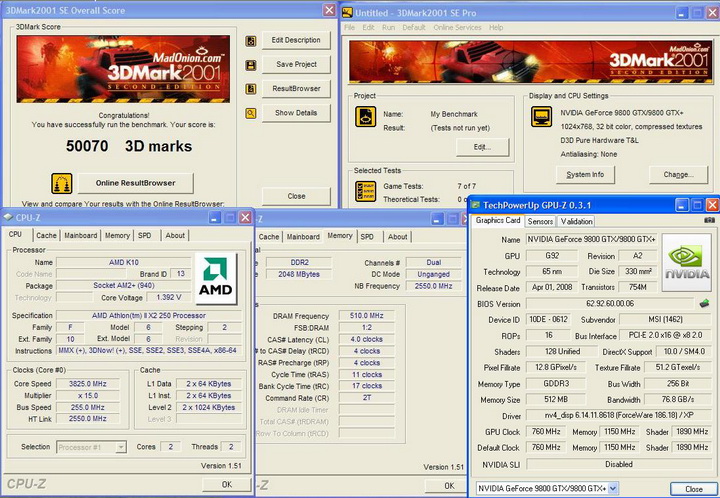Click the CPU-Z title bar icon
Viewport: 720px width, 498px height.
(8, 217)
